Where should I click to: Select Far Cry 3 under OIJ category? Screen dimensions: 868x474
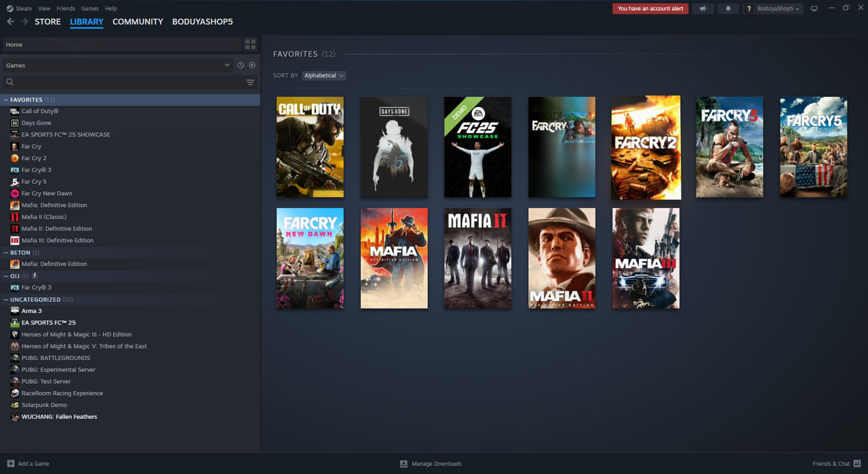click(x=37, y=288)
